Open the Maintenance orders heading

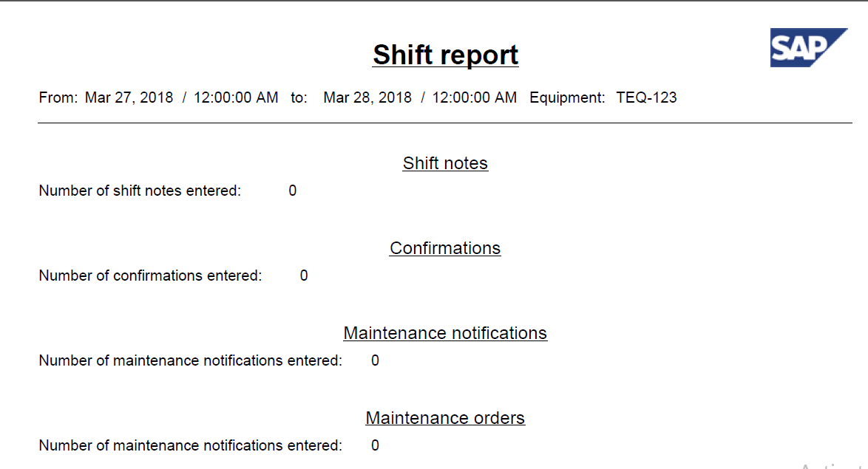pos(445,418)
